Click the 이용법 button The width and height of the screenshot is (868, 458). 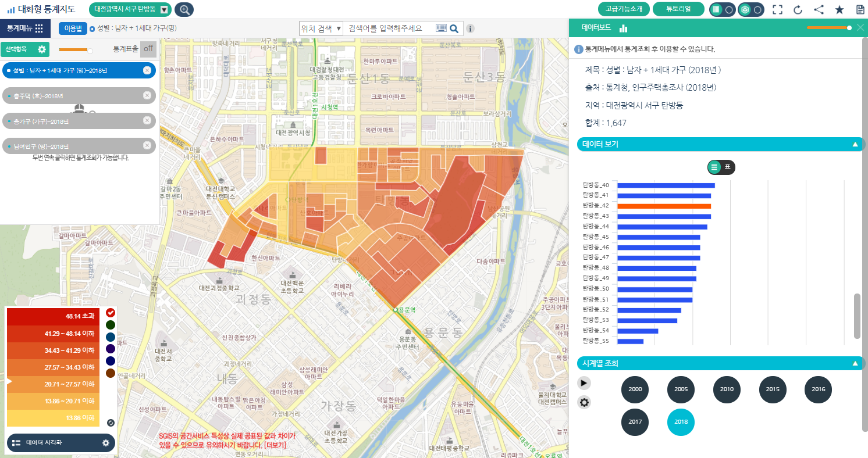[73, 28]
